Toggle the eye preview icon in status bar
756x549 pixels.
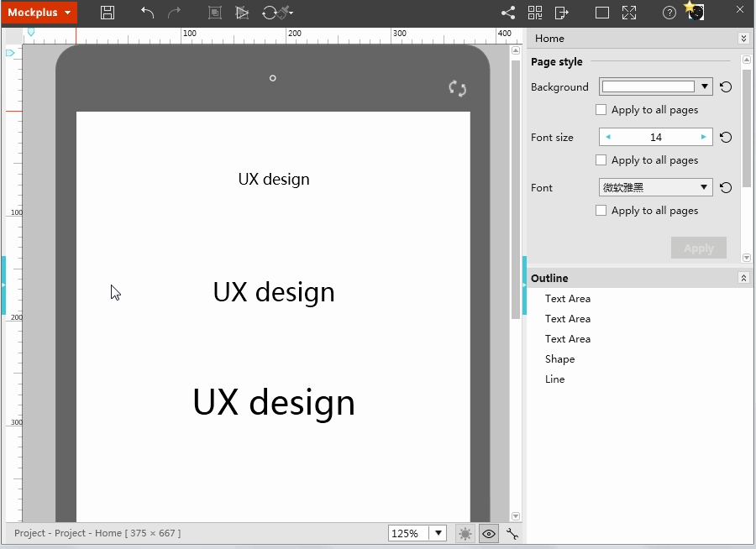pyautogui.click(x=488, y=534)
